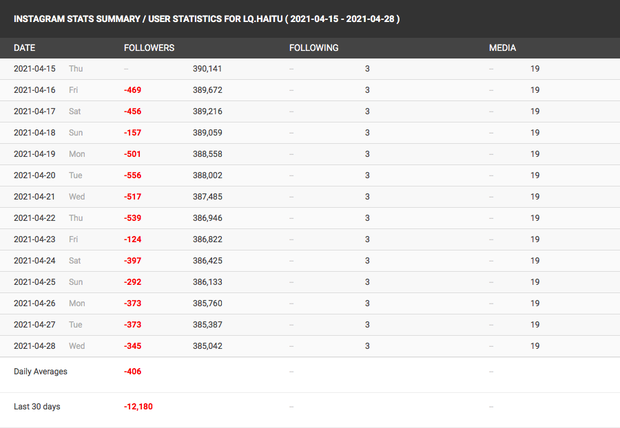Select the 2021-04-20 row date

point(37,175)
